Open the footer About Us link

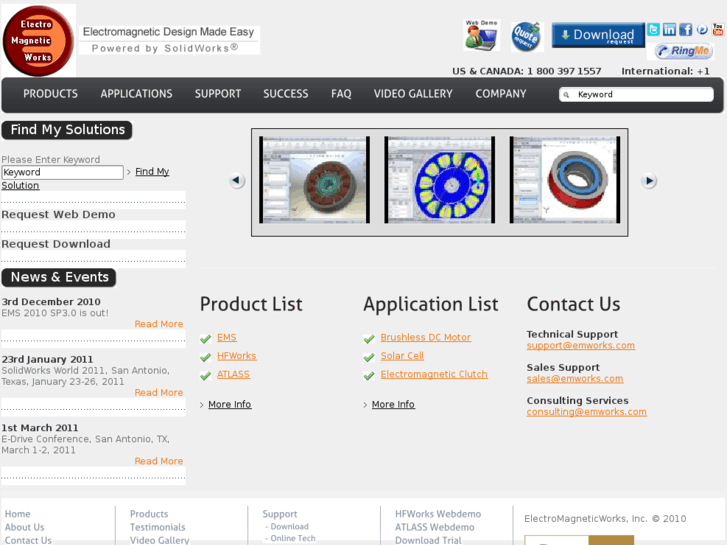(25, 527)
